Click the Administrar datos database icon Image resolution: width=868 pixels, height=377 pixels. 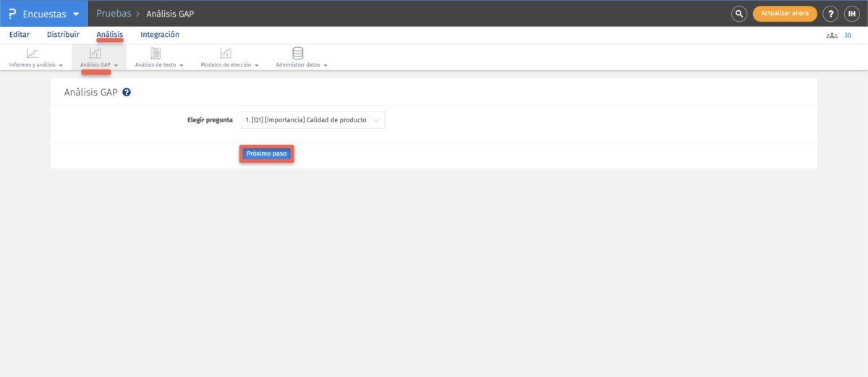(x=297, y=53)
